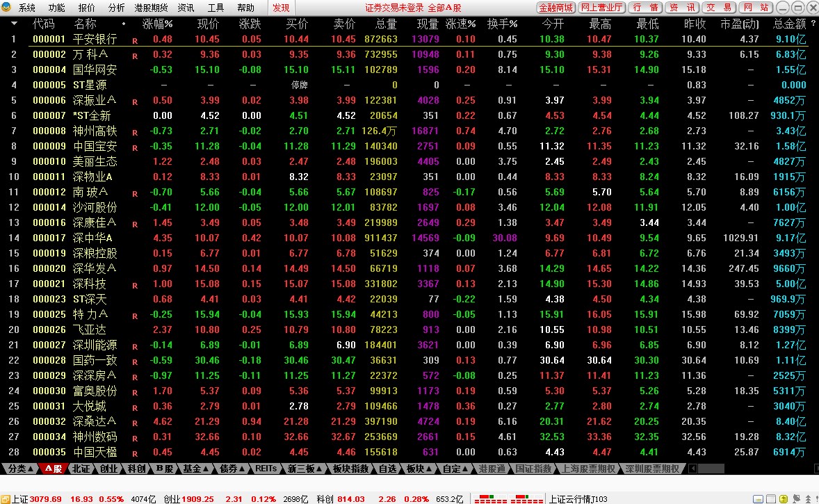This screenshot has height=504, width=819.
Task: Sort by the 换手% column header
Action: click(x=502, y=24)
